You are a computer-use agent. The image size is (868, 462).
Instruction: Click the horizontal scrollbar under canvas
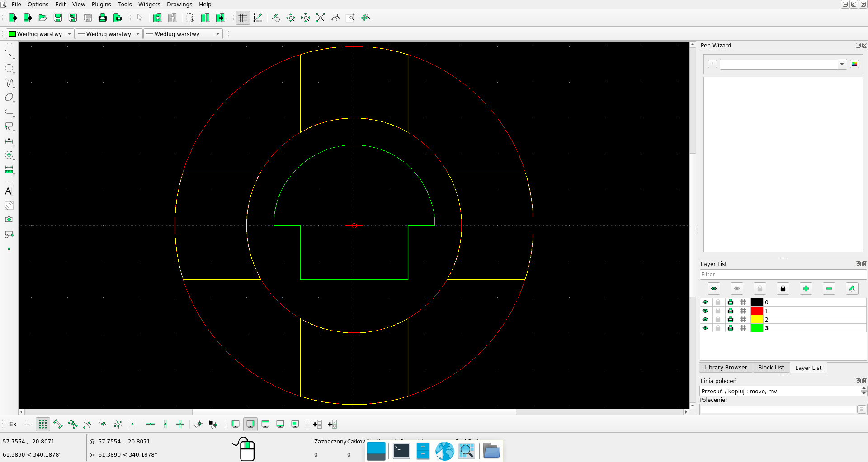(x=354, y=412)
